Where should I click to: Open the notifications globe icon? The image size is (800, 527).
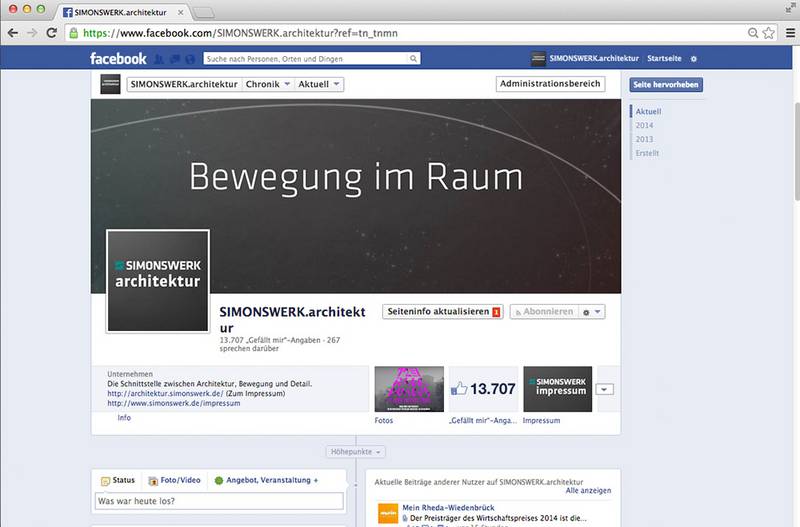coord(190,59)
